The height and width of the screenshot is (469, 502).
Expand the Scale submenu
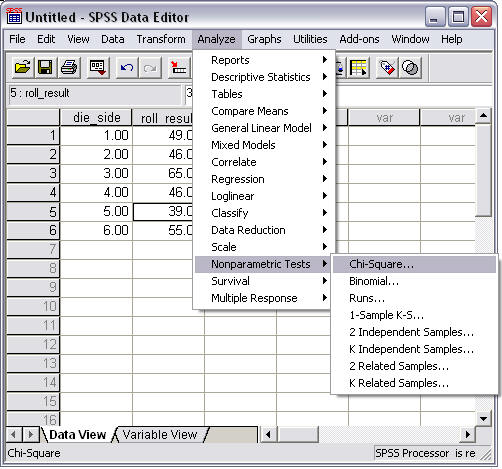(264, 247)
